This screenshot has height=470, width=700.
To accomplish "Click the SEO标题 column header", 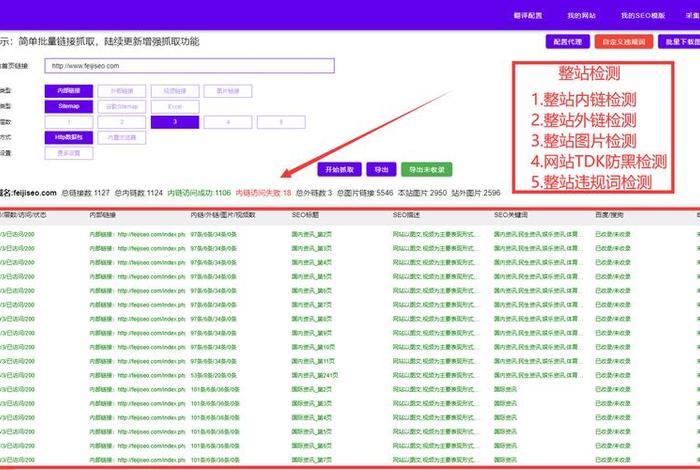I will (305, 215).
